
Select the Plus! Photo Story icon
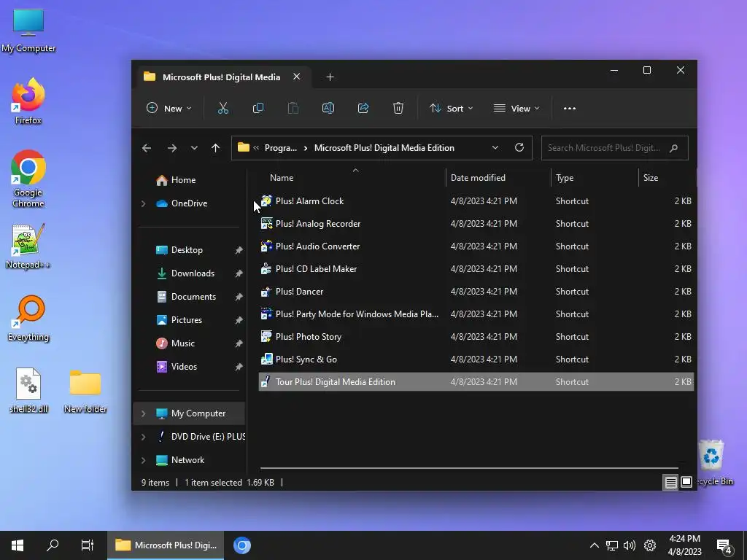[x=266, y=337]
